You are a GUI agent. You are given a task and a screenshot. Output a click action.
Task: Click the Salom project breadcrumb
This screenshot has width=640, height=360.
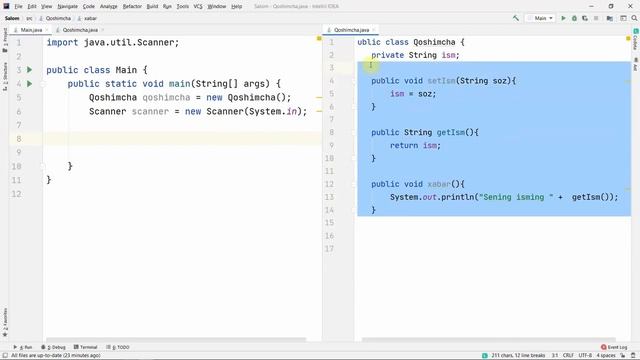[x=12, y=18]
